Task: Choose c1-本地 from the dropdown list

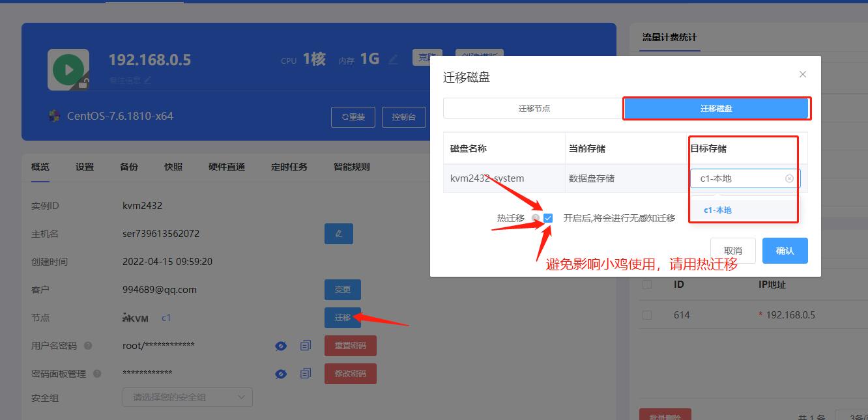Action: click(x=717, y=210)
